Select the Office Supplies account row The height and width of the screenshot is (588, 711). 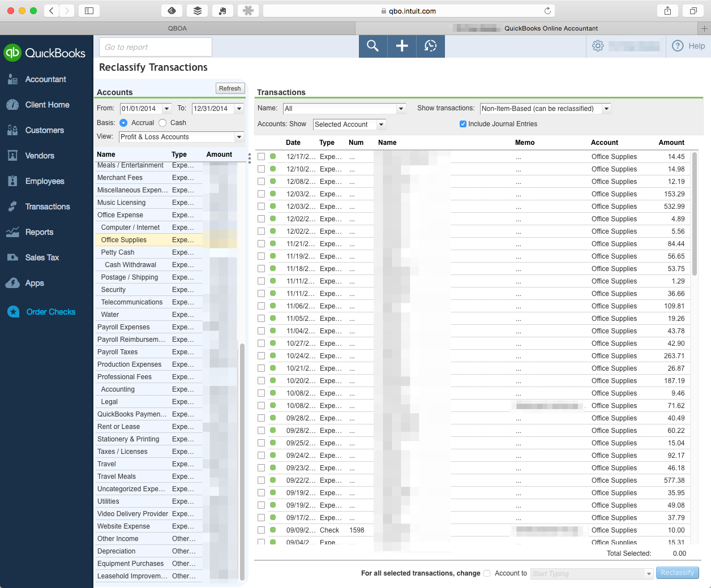[x=166, y=240]
